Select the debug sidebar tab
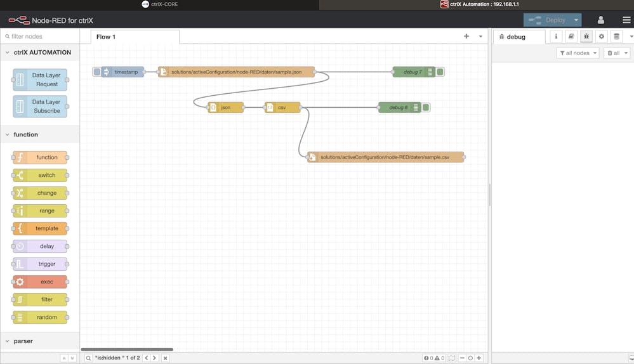Image resolution: width=634 pixels, height=364 pixels. (519, 37)
